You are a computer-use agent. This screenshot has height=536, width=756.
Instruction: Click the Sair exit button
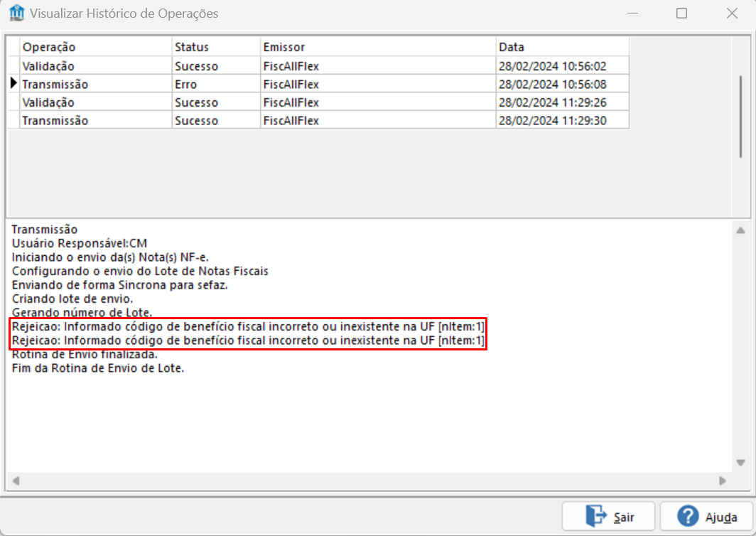point(608,517)
